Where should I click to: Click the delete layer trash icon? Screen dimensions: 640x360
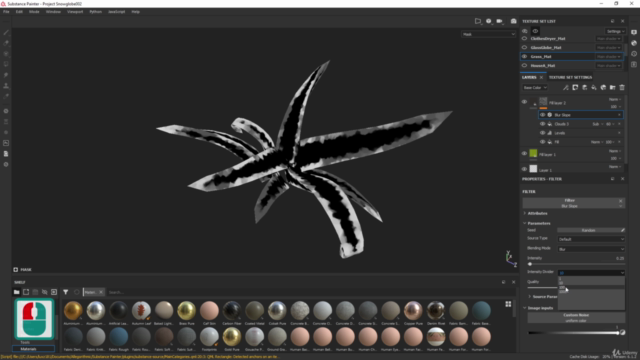coord(622,87)
